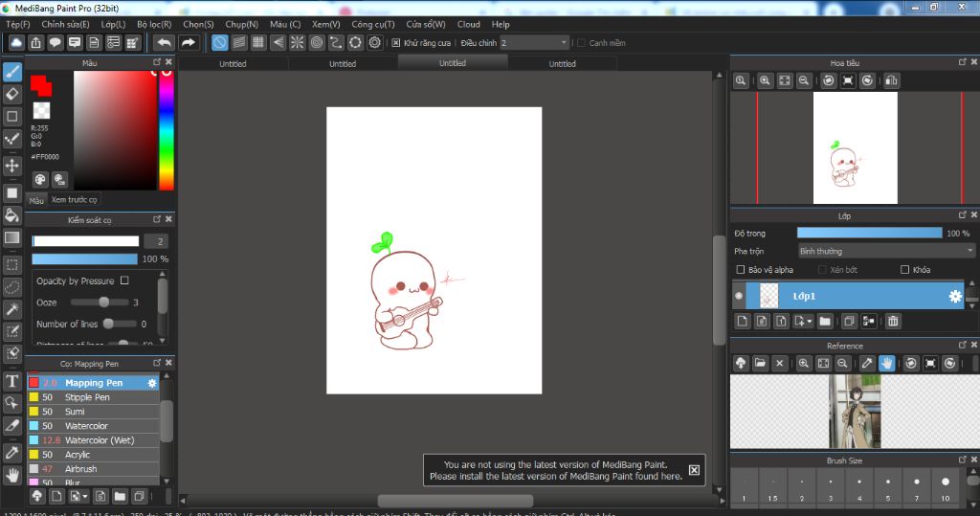The width and height of the screenshot is (980, 516).
Task: Toggle Bảo vệ alpha checkbox
Action: [740, 270]
